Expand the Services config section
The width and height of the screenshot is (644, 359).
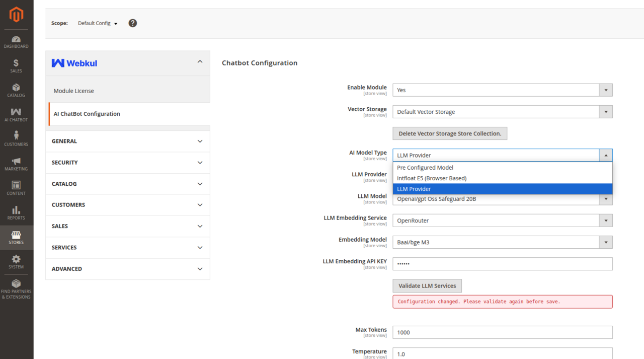(x=128, y=248)
